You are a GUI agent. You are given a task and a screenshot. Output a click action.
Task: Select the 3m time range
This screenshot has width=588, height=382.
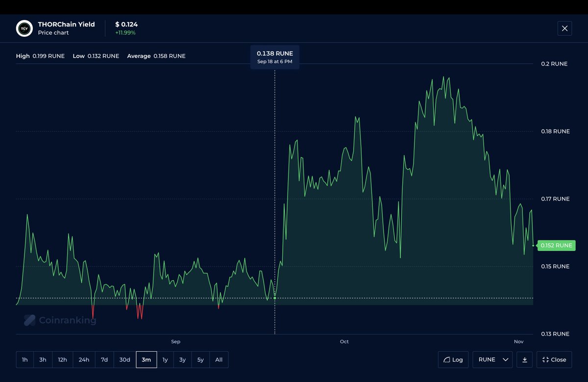(147, 359)
